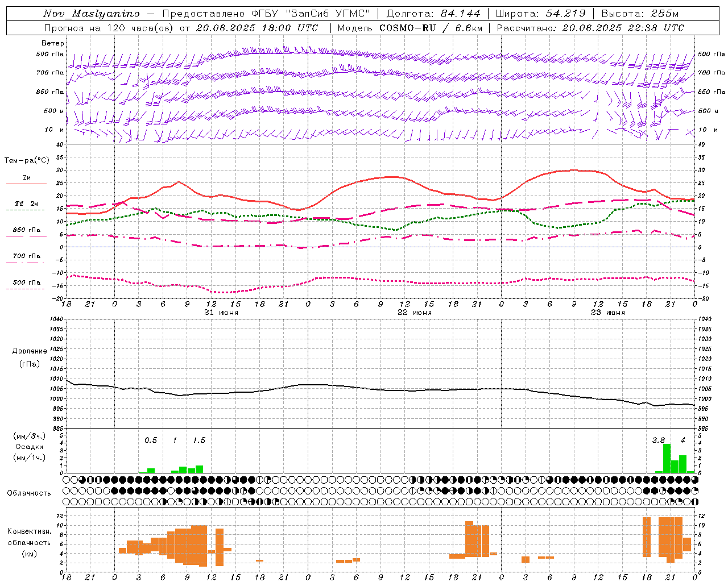Click the Ветер wind panel label
The height and width of the screenshot is (582, 728).
click(53, 43)
